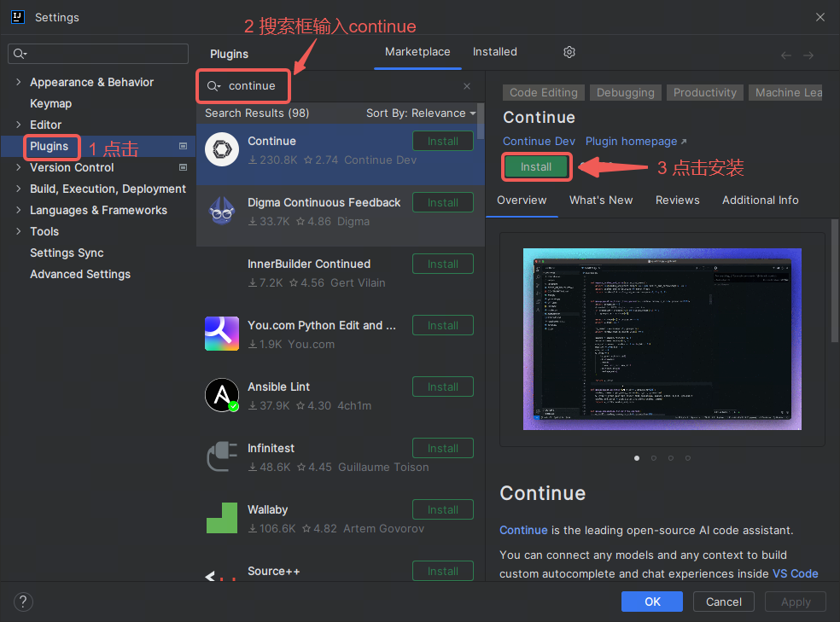Open the plugins gear settings icon
The image size is (840, 622).
569,52
